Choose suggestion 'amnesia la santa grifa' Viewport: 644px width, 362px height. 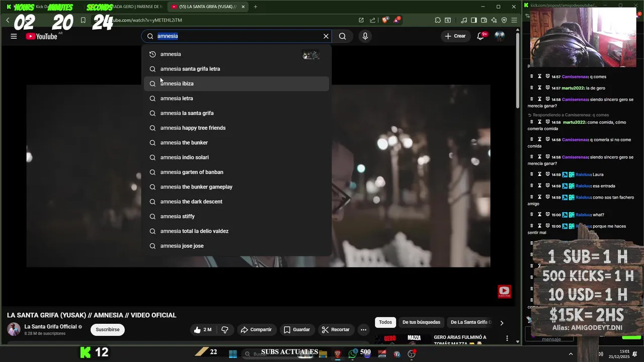pos(236,113)
